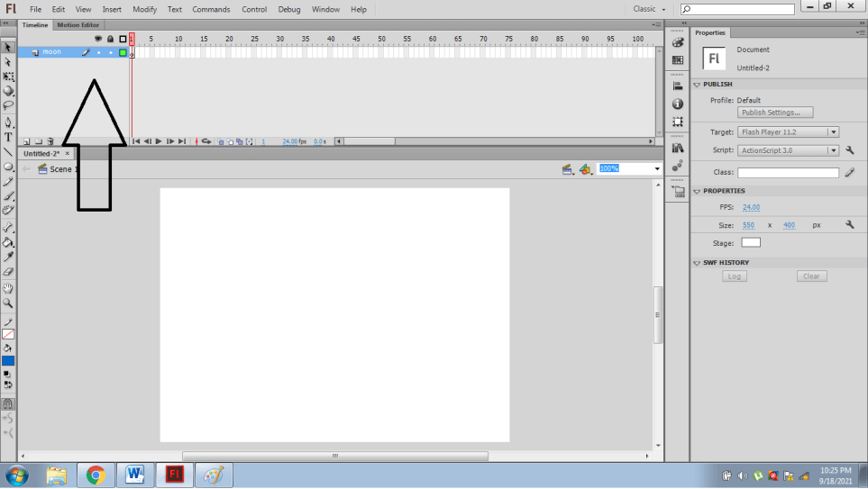Open the Align panel icon
This screenshot has height=489, width=868.
[x=678, y=86]
